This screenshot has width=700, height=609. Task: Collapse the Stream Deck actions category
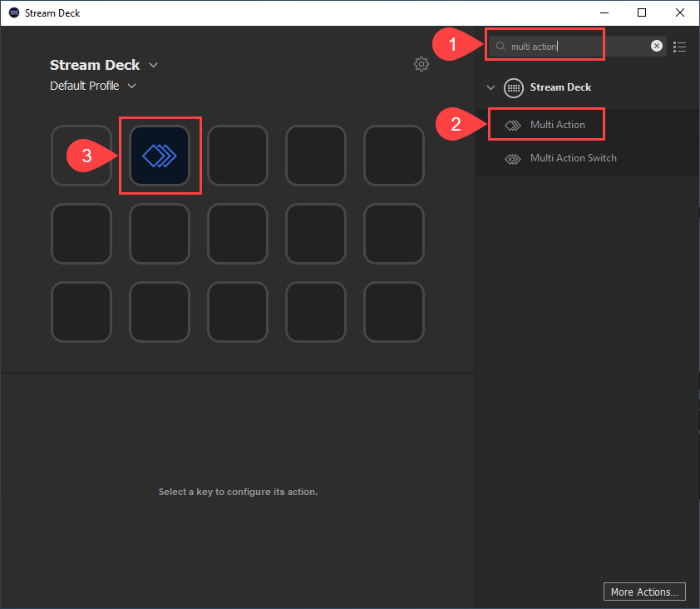[x=490, y=87]
